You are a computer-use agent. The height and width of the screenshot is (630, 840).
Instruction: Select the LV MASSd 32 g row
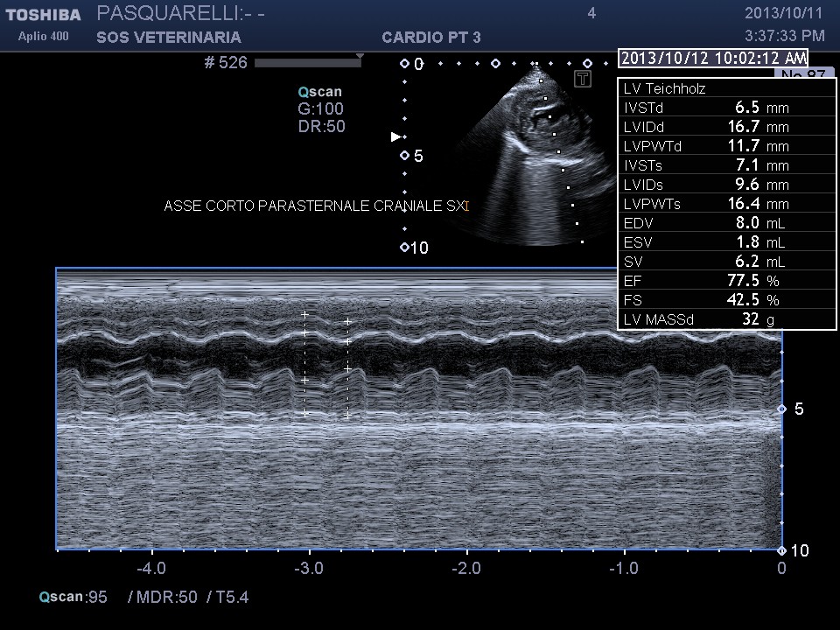(x=726, y=319)
